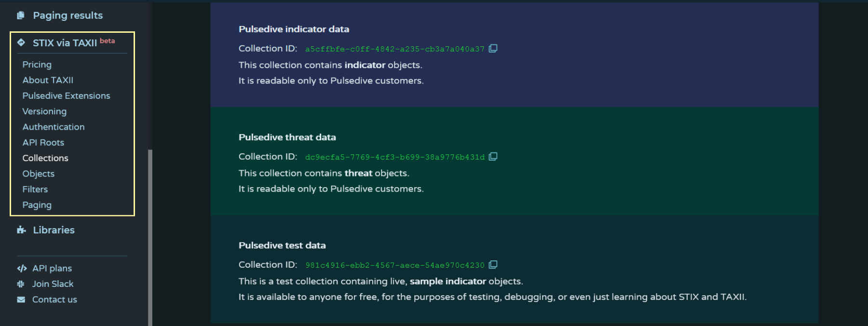This screenshot has width=868, height=326.
Task: Select the dc9ecfa5-7769-4cf3-b699-38a9776b431d collection ID
Action: 394,157
